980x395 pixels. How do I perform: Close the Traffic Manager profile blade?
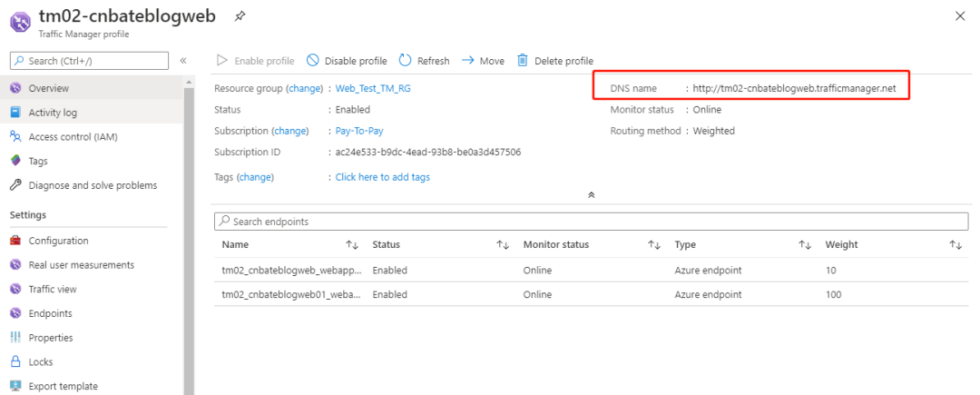960,16
